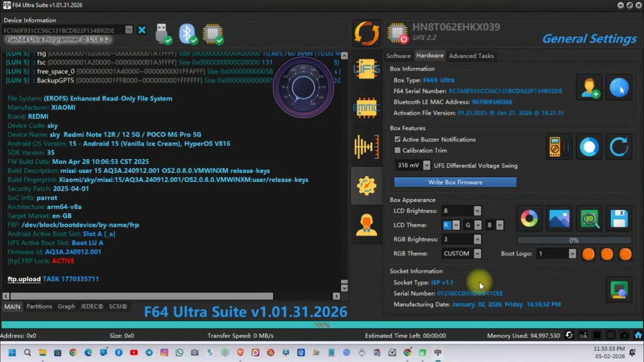Select the gear settings sidebar icon
This screenshot has height=362, width=644.
click(x=366, y=186)
